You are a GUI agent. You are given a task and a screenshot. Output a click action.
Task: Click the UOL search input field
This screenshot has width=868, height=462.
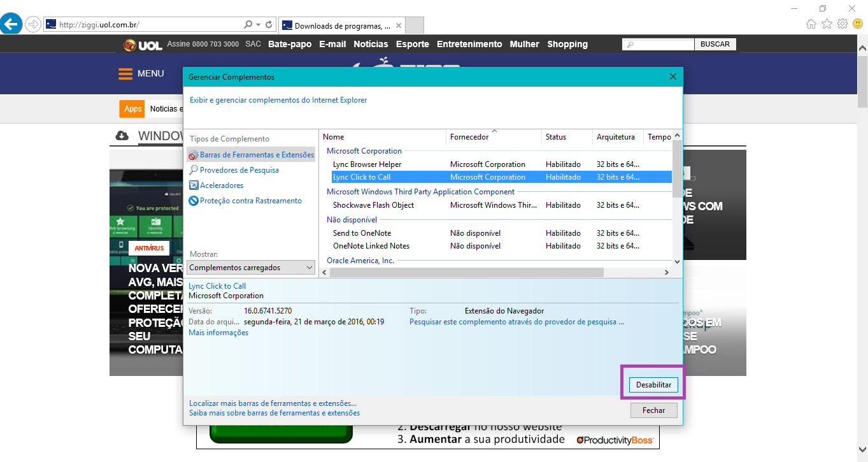(658, 45)
